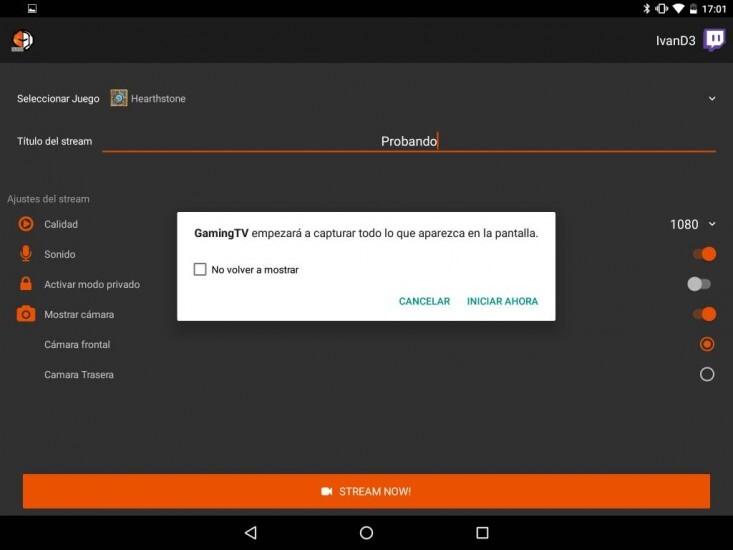Tap the Twitch account icon
Image resolution: width=733 pixels, height=550 pixels.
click(714, 40)
